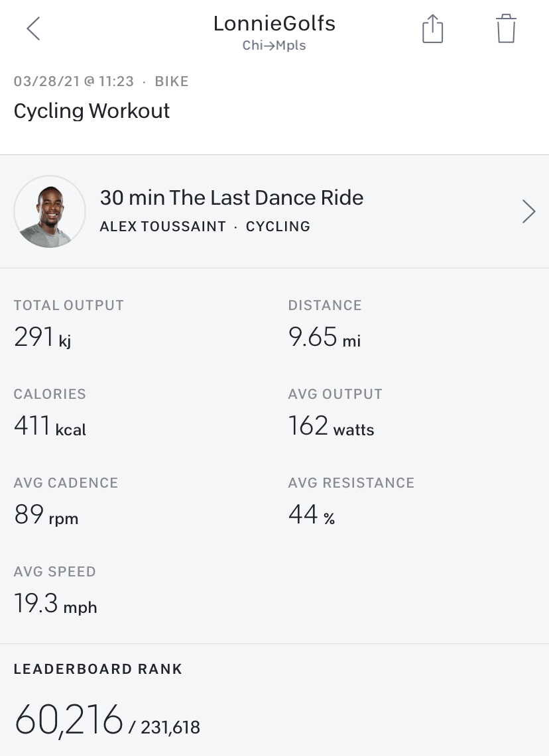Viewport: 549px width, 756px height.
Task: Select the Chi→Mpls location subtitle
Action: click(x=274, y=46)
